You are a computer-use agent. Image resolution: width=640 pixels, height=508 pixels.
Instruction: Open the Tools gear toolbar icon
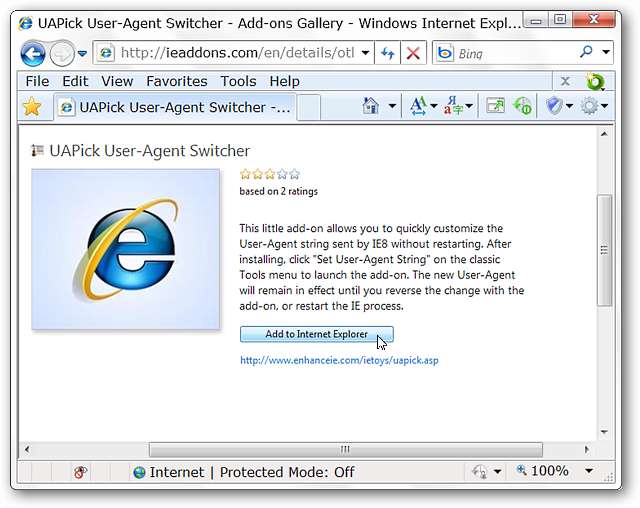coord(589,106)
